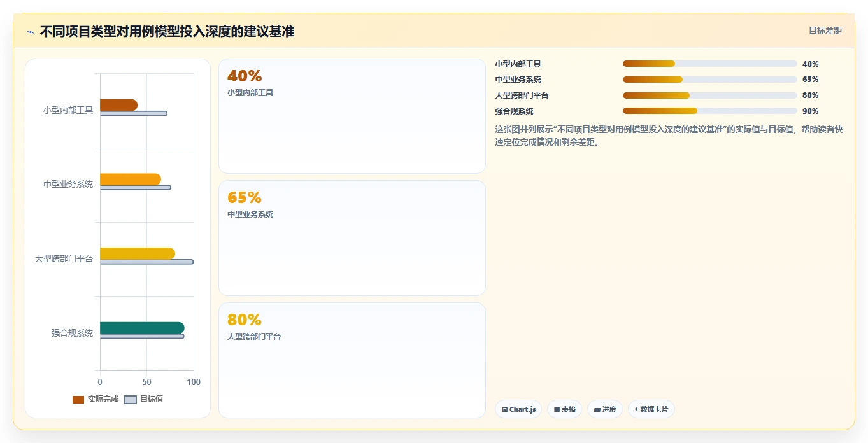The image size is (868, 443).
Task: Click the 80% 大型跨部门平台 data card
Action: [x=352, y=360]
